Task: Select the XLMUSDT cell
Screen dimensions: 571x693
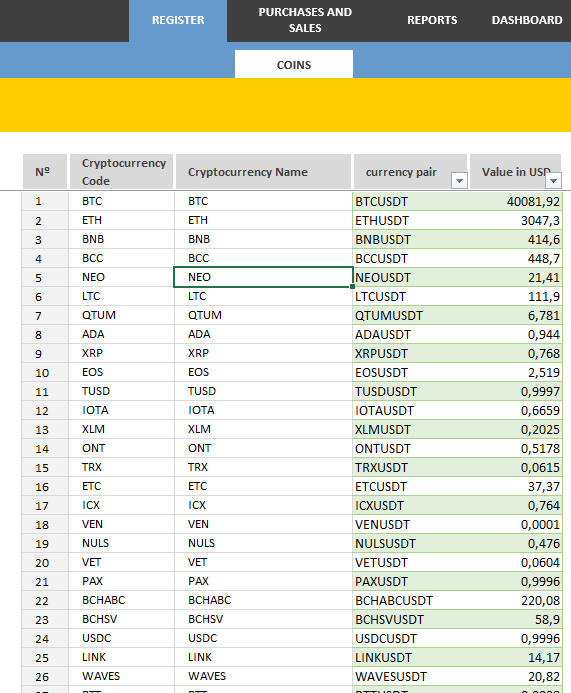Action: (x=411, y=430)
